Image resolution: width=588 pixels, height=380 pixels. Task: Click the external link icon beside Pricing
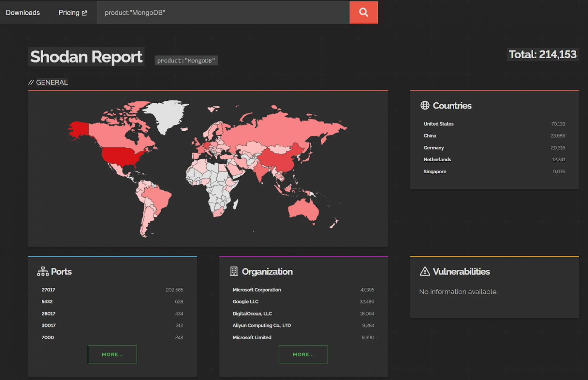point(84,13)
